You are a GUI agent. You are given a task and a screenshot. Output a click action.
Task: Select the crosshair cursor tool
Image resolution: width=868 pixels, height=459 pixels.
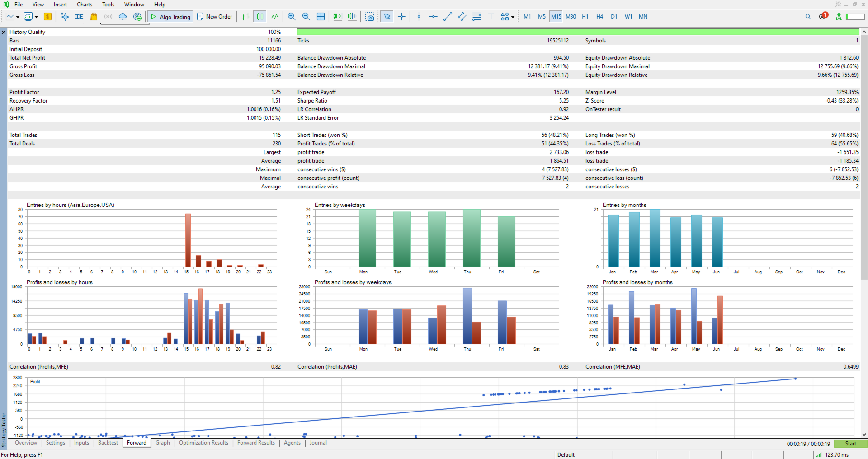401,17
